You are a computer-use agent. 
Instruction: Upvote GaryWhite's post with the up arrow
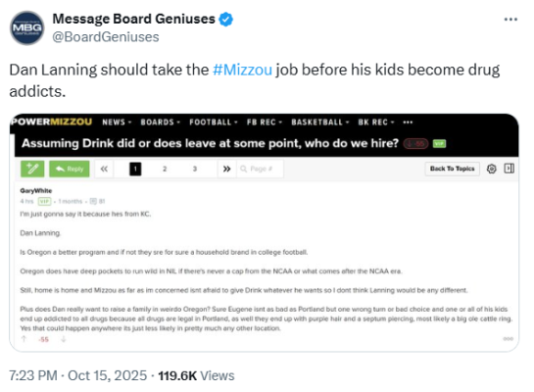pyautogui.click(x=24, y=339)
